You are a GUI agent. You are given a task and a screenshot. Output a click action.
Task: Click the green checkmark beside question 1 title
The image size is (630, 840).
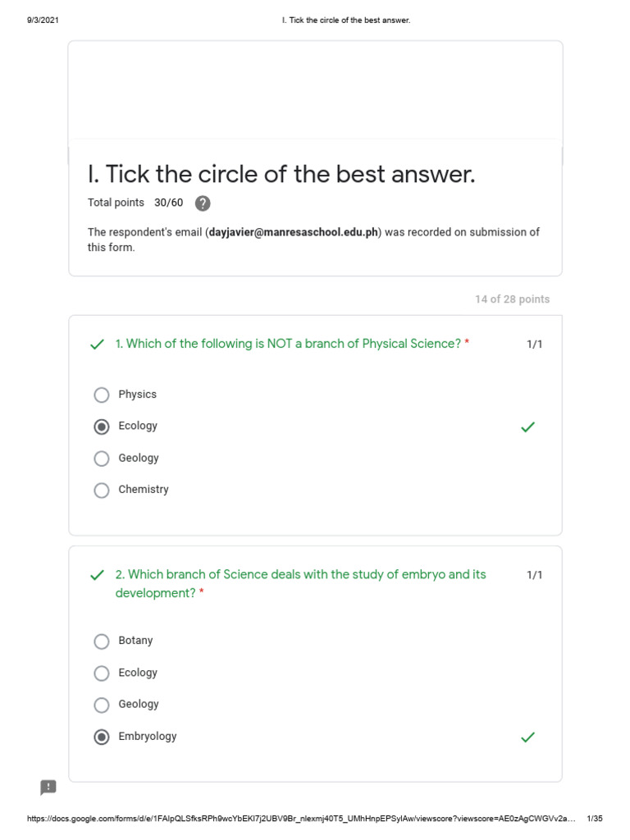[x=98, y=345]
